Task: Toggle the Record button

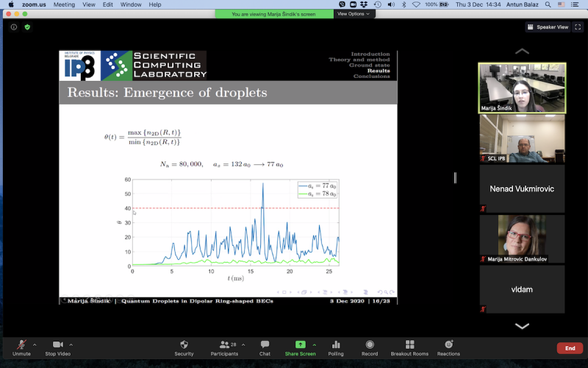Action: coord(370,344)
